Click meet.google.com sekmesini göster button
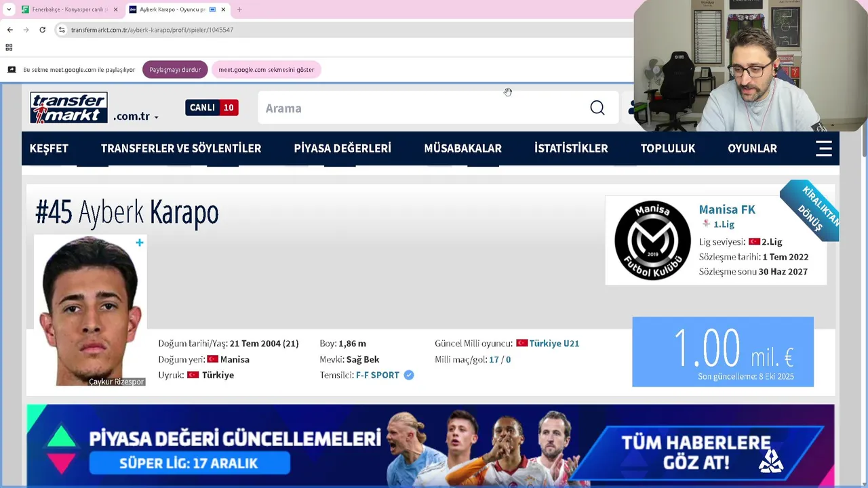 point(266,70)
